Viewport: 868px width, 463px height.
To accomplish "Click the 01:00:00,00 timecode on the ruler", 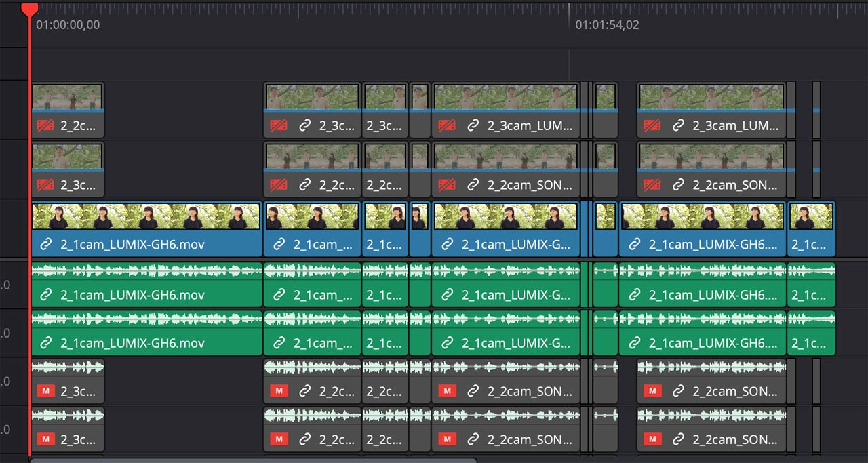I will 68,25.
